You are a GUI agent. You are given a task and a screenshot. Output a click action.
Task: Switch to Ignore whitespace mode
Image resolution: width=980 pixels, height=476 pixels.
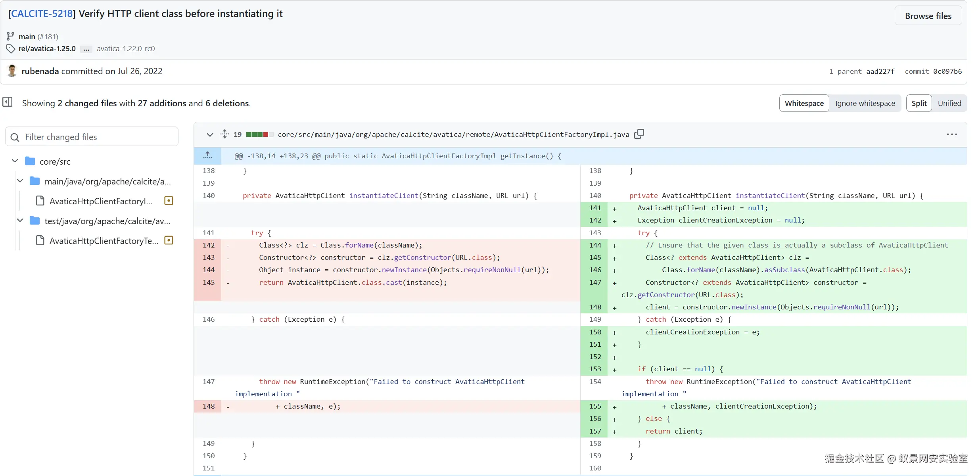865,103
